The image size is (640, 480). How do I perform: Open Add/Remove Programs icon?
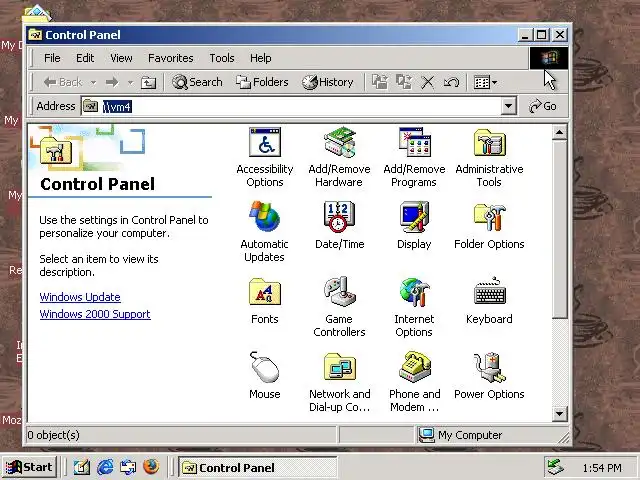click(x=414, y=157)
